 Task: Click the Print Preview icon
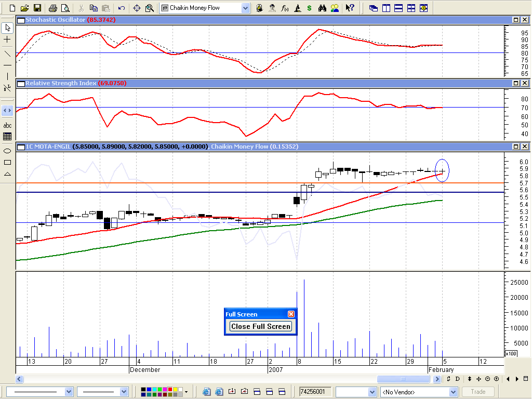coord(65,8)
